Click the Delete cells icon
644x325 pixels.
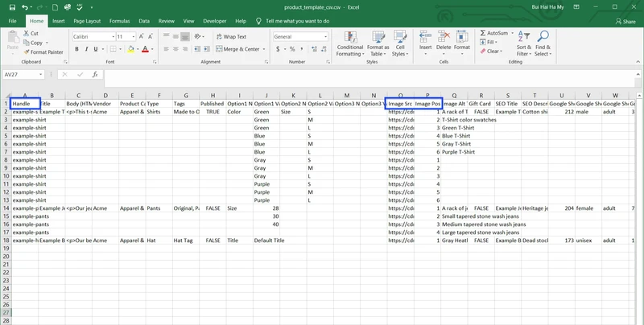pyautogui.click(x=444, y=37)
